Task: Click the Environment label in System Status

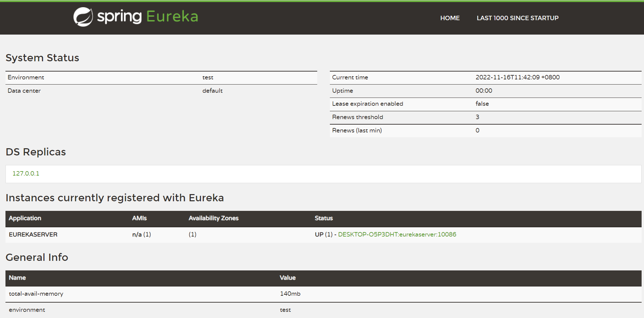Action: click(26, 77)
